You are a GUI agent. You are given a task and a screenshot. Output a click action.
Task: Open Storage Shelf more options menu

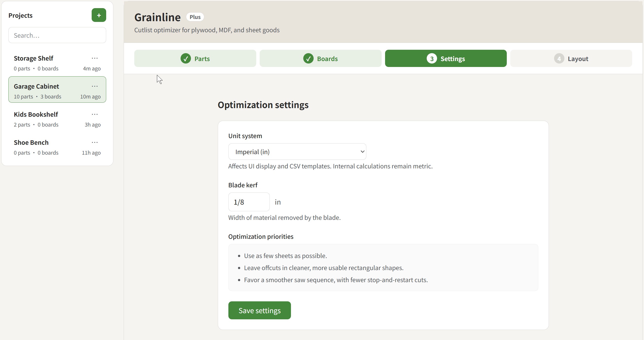95,58
